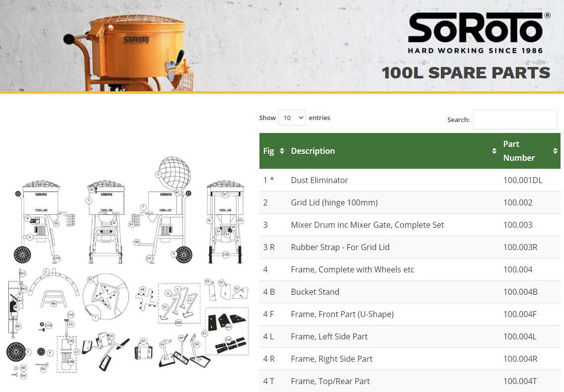Select Frame, Front Part (U-Shape) row
This screenshot has width=564, height=392.
point(410,314)
